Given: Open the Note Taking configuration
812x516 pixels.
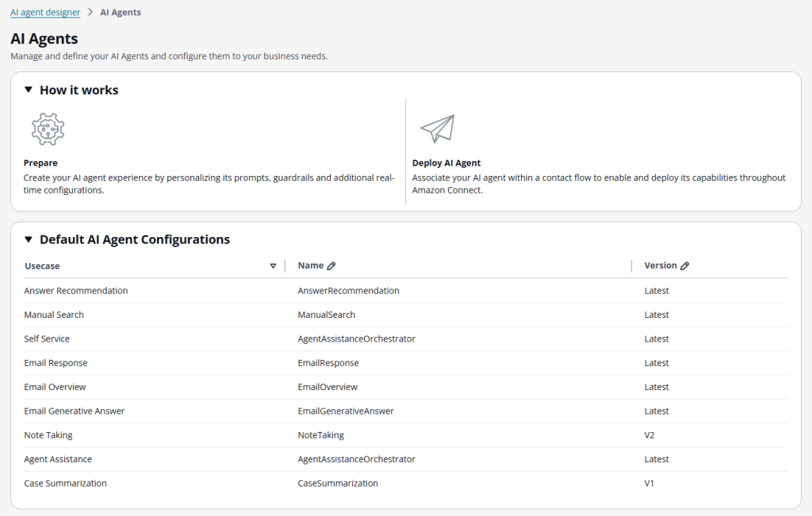Looking at the screenshot, I should [49, 434].
